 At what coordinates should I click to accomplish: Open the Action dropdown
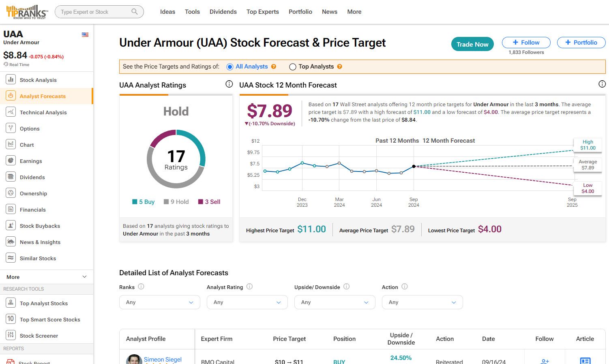(422, 302)
